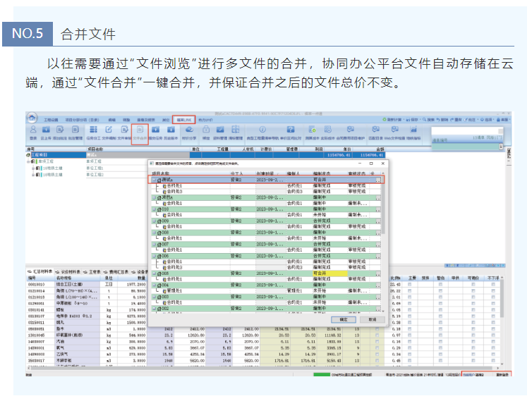Click the 材价分享 cloud icon
Image resolution: width=532 pixels, height=401 pixels.
coord(189,130)
